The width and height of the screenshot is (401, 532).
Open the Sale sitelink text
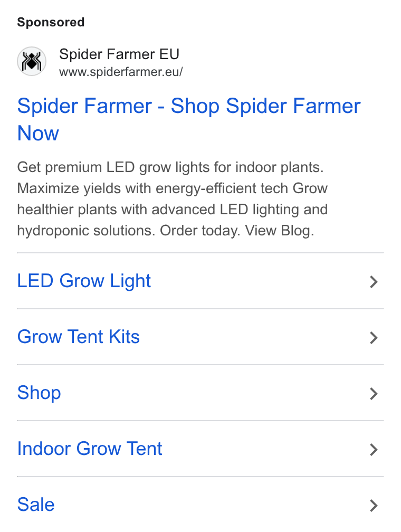[36, 504]
